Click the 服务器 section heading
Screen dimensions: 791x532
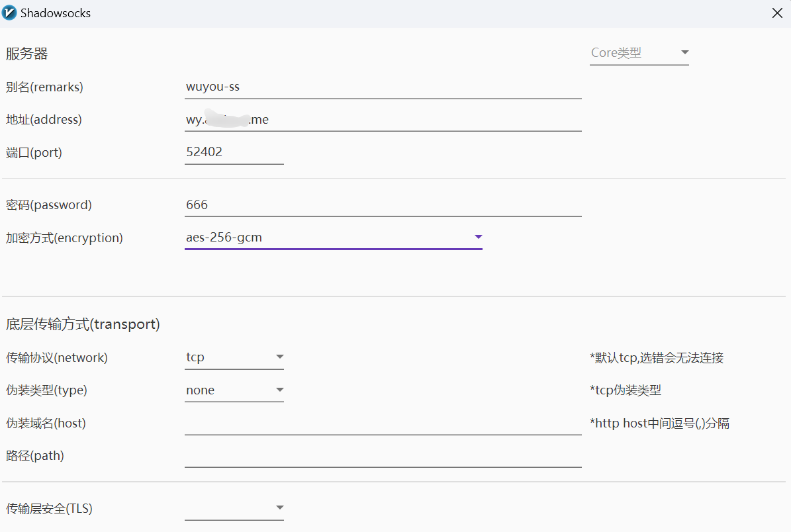pyautogui.click(x=27, y=54)
